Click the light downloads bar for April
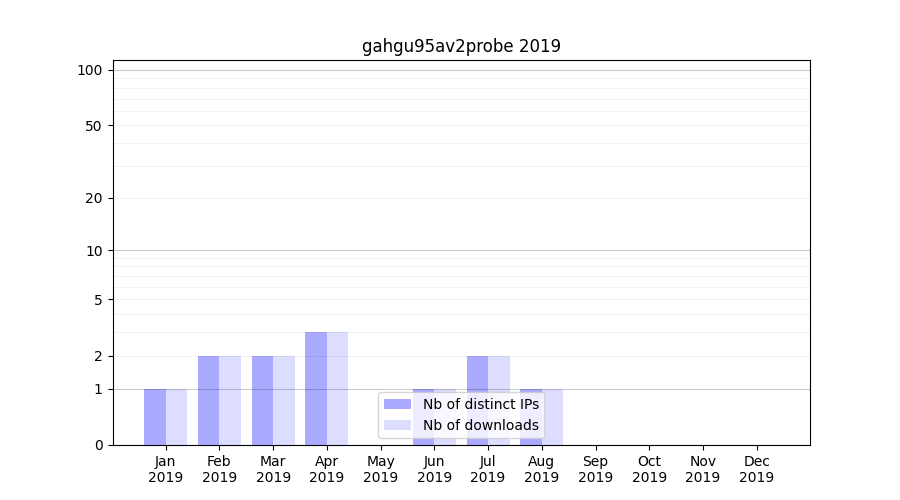The width and height of the screenshot is (900, 500). [x=337, y=388]
